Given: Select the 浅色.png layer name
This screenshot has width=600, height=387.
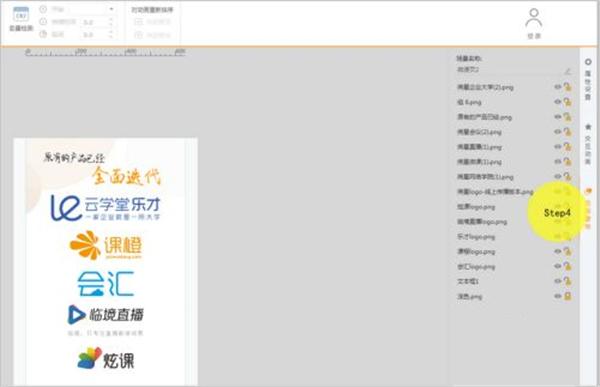Looking at the screenshot, I should [x=470, y=296].
